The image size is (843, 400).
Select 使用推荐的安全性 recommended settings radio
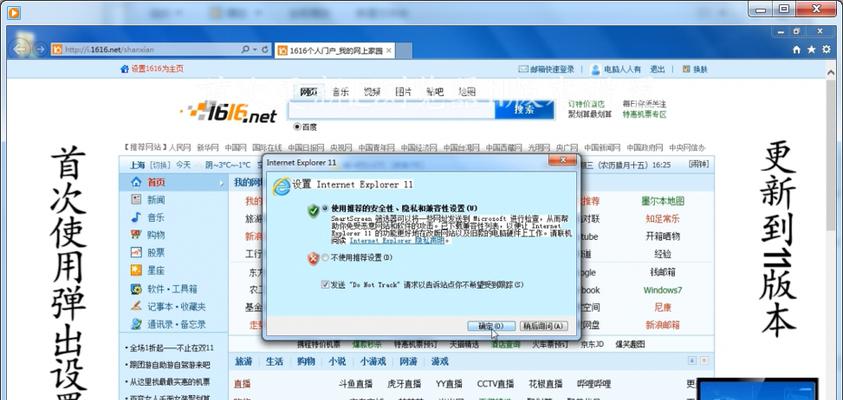tap(325, 208)
